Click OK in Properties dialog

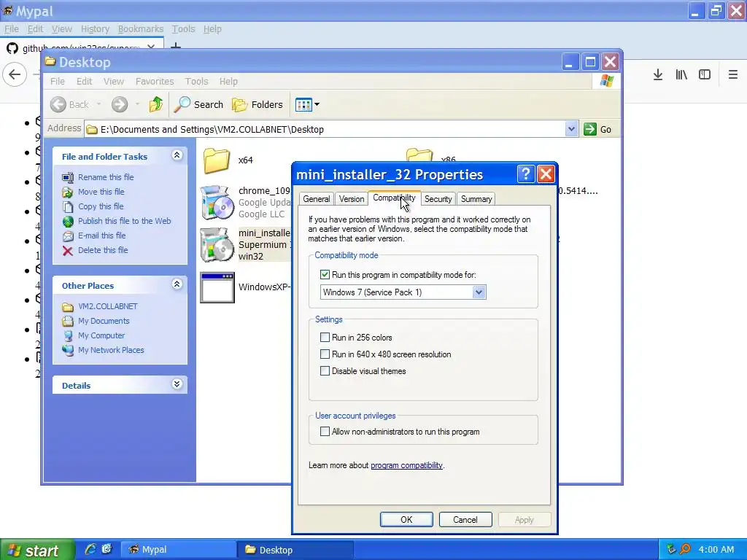(406, 519)
